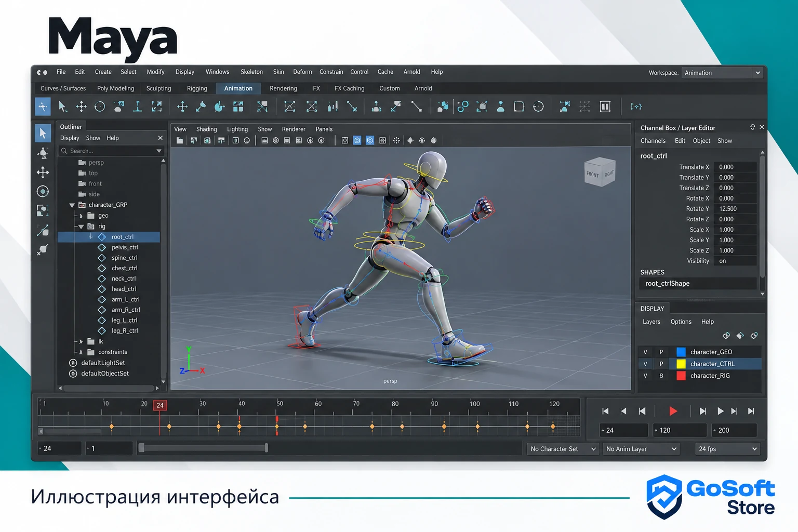Click the first shelf icon highlighted blue

point(43,107)
